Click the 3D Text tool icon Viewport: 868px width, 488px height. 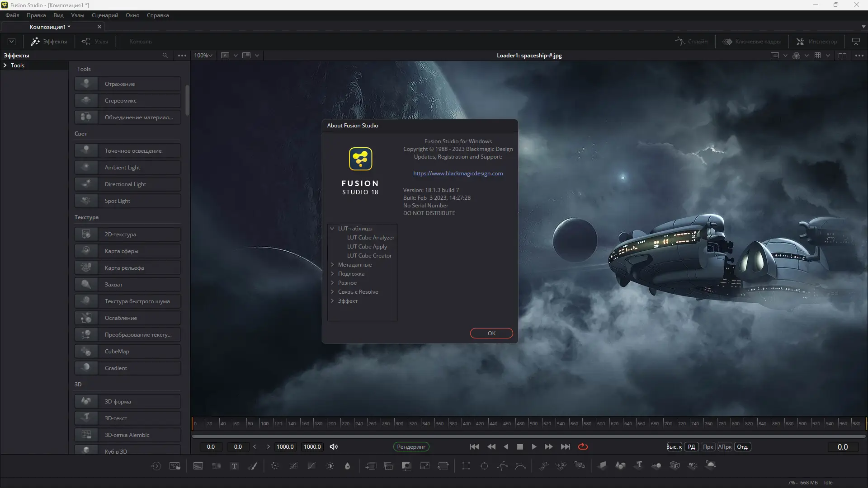tap(638, 465)
